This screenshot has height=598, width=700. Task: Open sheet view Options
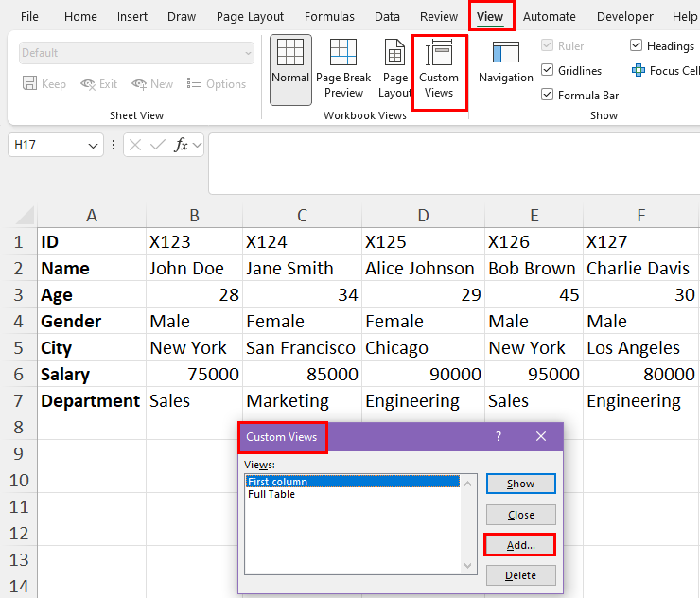tap(216, 84)
